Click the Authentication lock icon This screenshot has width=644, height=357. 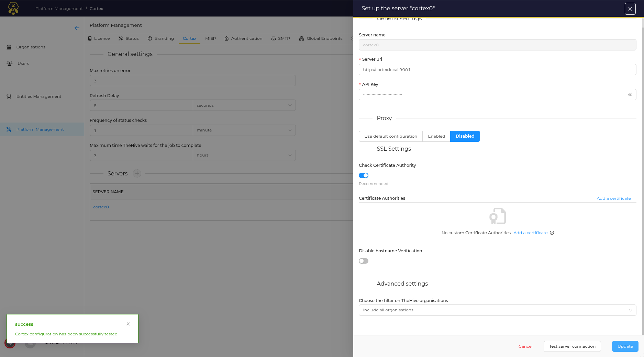226,38
